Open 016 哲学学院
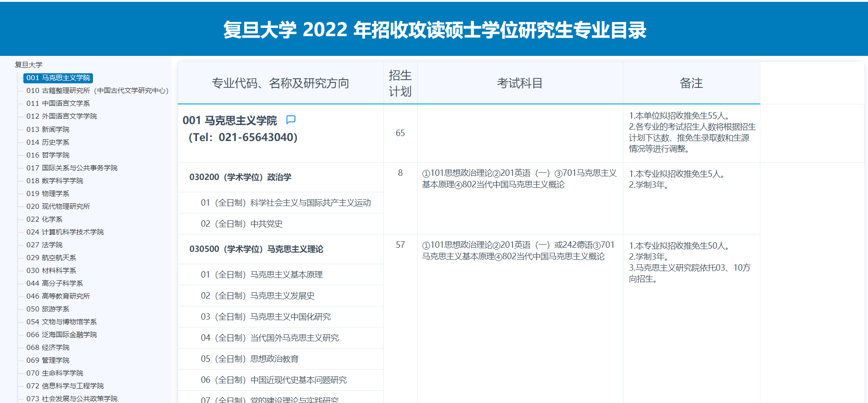The height and width of the screenshot is (403, 868). [48, 155]
